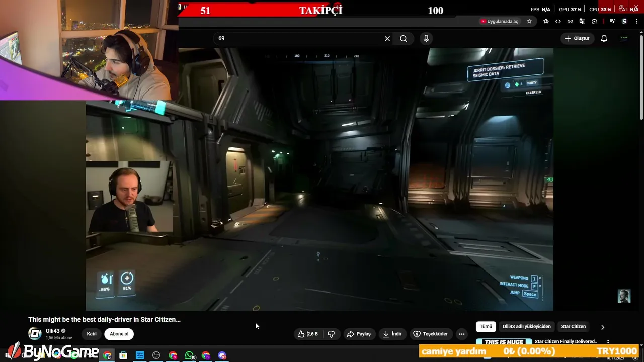Viewport: 644px width, 362px height.
Task: Toggle subscription with Abone ol button
Action: coord(119,334)
